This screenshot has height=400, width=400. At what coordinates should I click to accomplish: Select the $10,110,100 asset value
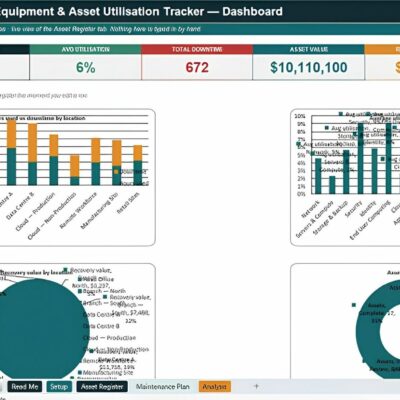pos(308,67)
